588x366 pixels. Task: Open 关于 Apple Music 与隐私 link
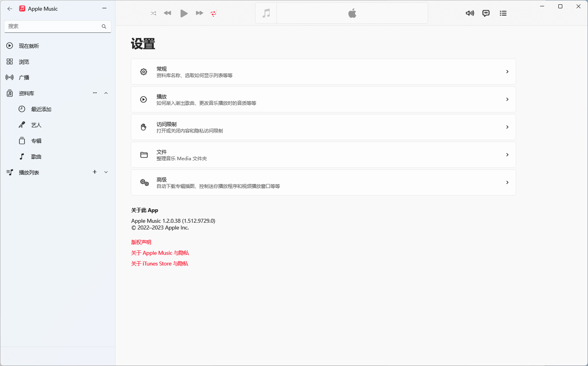point(160,253)
